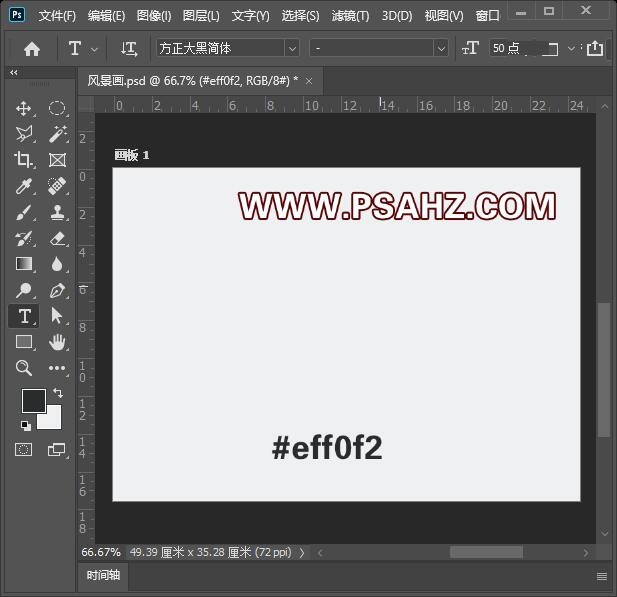Toggle text orientation button
The height and width of the screenshot is (597, 617).
(x=129, y=49)
